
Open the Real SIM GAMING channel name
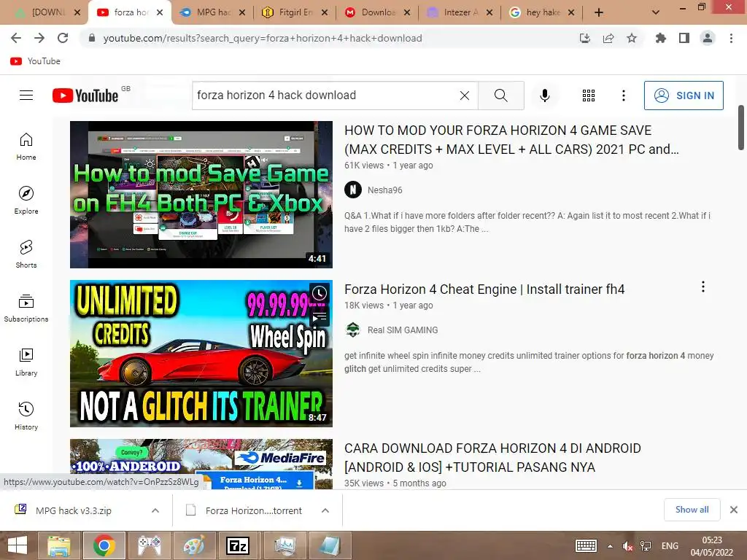click(x=403, y=330)
